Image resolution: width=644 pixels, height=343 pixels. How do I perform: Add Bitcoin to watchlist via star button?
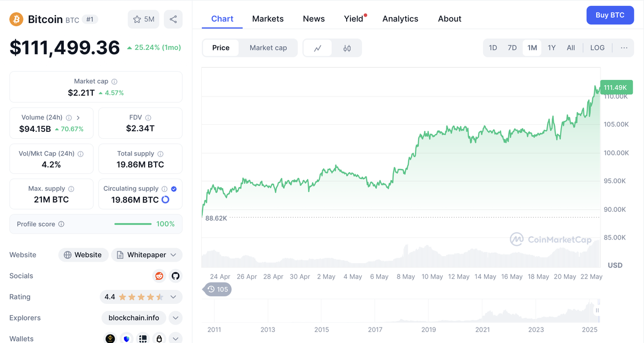tap(143, 19)
